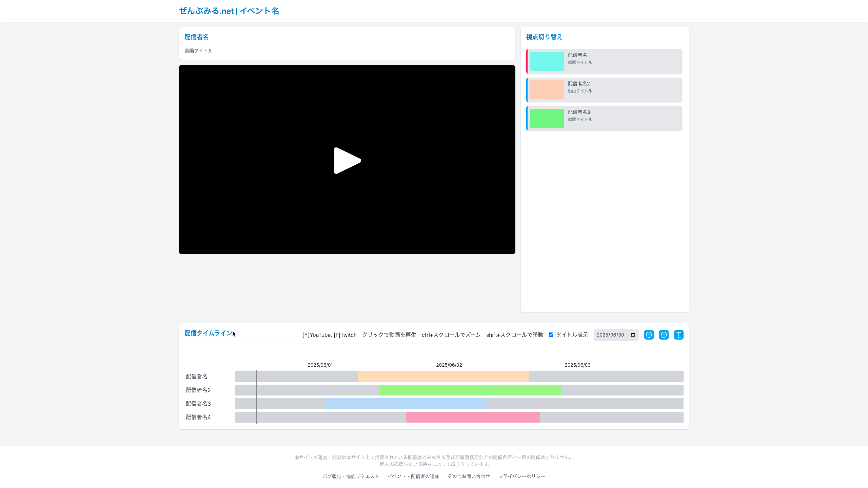Switch viewpoint to 配信者名2 card
Screen dimensions: 868x488
(x=604, y=90)
